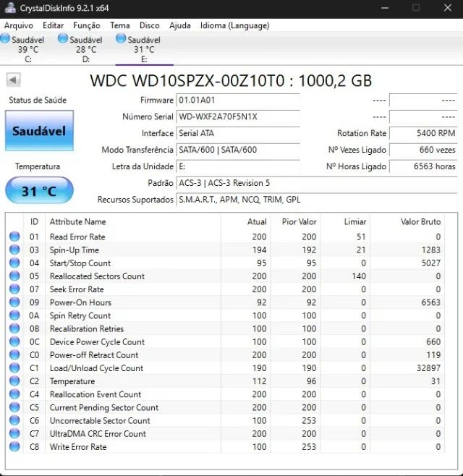Click the supported features field S.M.A.R.T., APM
This screenshot has height=476, width=463.
(x=317, y=200)
